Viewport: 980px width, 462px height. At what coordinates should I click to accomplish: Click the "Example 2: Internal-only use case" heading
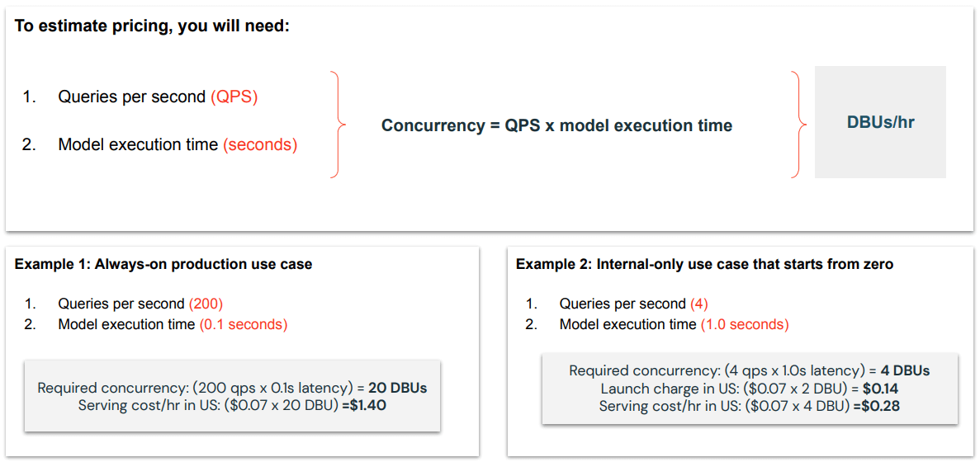pyautogui.click(x=704, y=264)
